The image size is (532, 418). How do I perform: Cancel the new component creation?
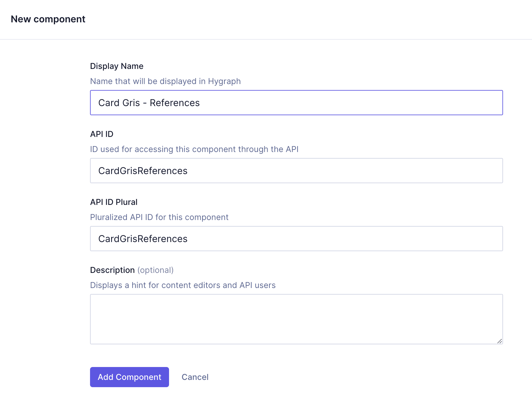[195, 377]
